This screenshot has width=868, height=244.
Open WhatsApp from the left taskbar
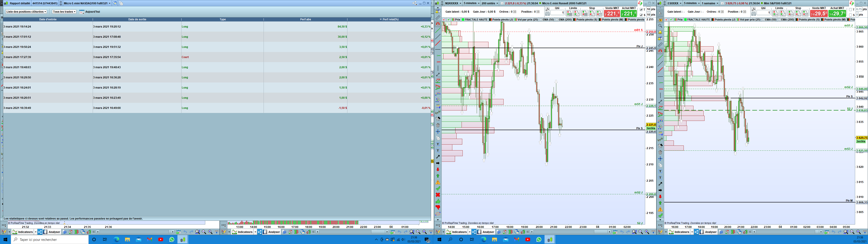tap(172, 240)
